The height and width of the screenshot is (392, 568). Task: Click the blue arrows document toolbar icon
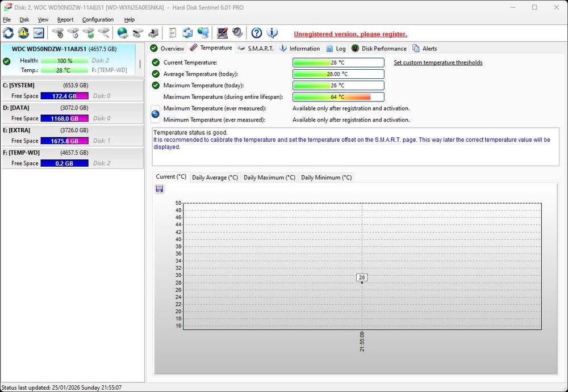click(x=187, y=33)
